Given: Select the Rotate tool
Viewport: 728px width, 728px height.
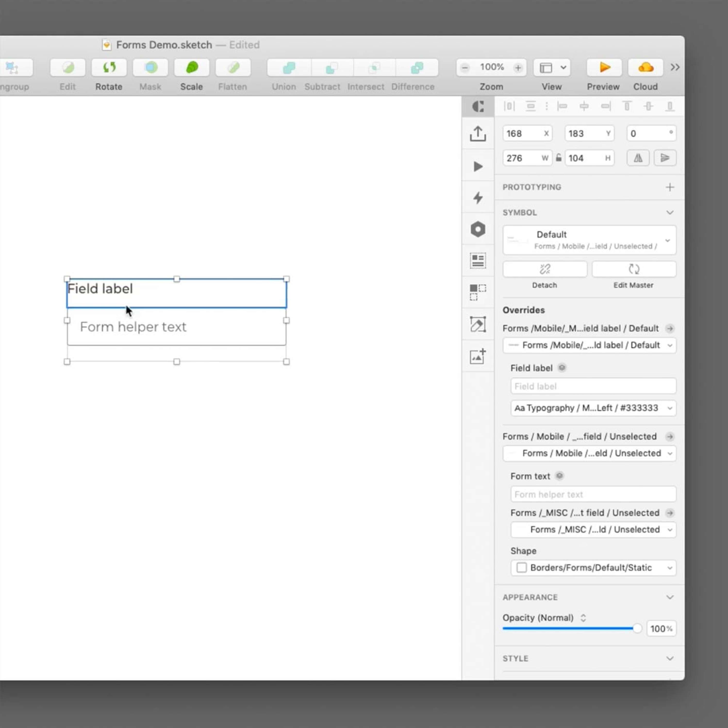Looking at the screenshot, I should coord(109,68).
